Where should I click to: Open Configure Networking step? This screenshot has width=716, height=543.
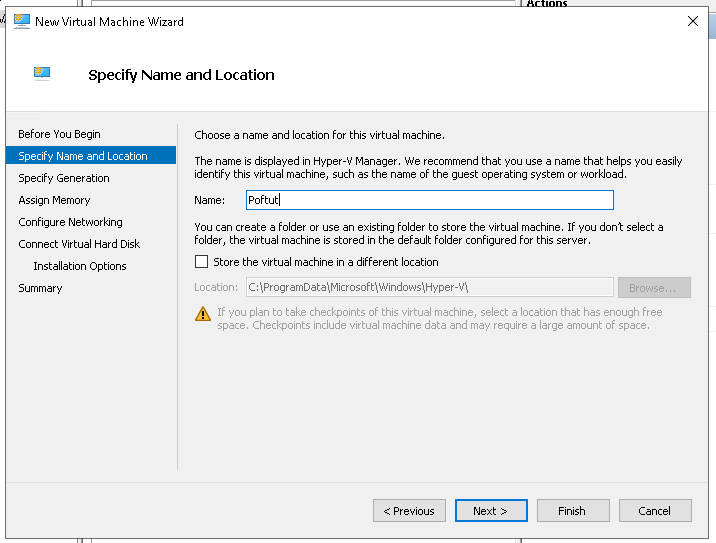tap(70, 222)
